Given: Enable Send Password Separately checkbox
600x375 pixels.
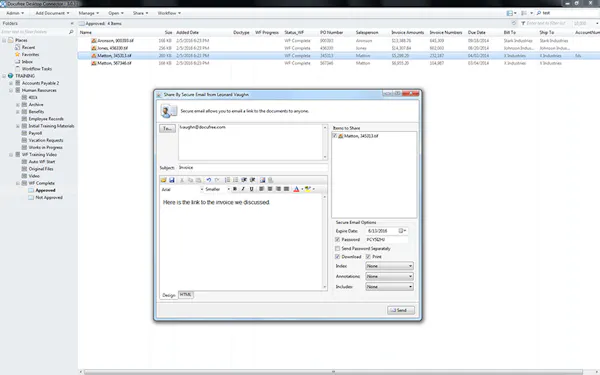Looking at the screenshot, I should coord(337,248).
